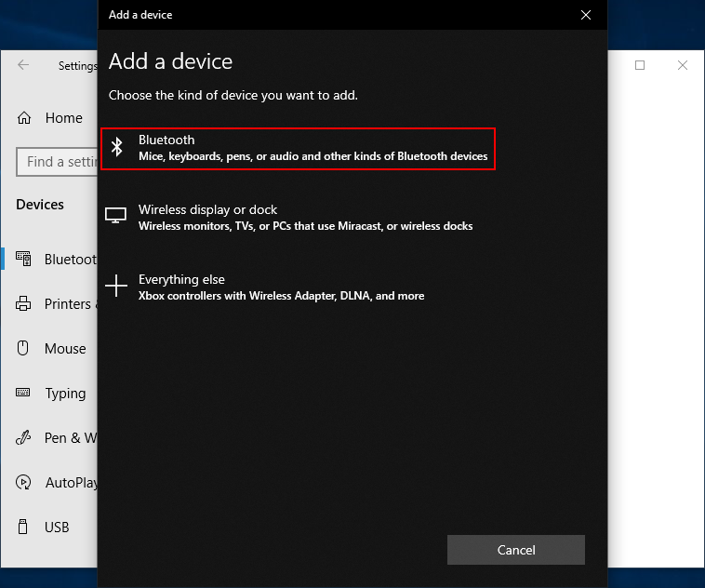Click the printer icon in Settings sidebar
705x588 pixels.
(23, 303)
